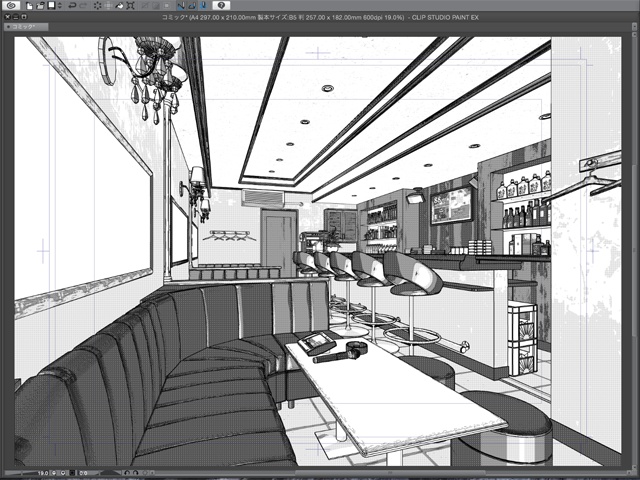Rotate canvas left with bottom bar icon

(127, 473)
